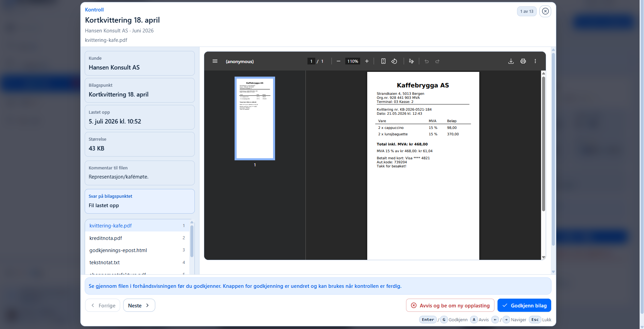Open tekstnotat.txt from the file list

coord(137,262)
